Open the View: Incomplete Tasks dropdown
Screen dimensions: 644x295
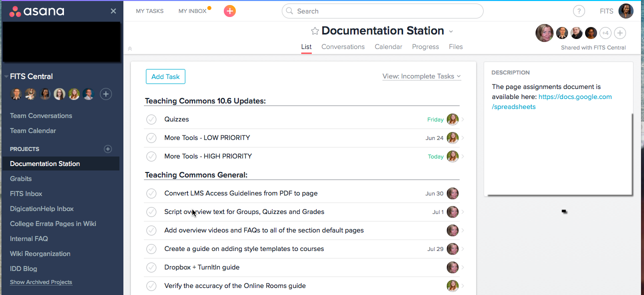421,76
